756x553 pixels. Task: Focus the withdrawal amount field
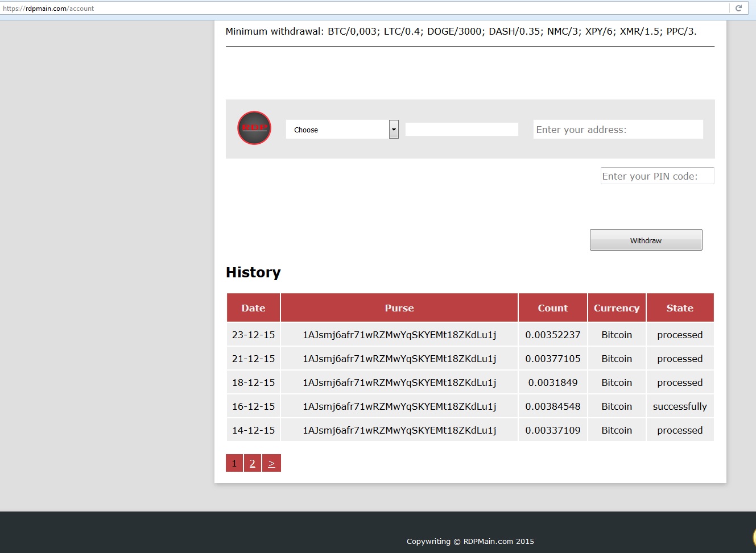coord(461,130)
